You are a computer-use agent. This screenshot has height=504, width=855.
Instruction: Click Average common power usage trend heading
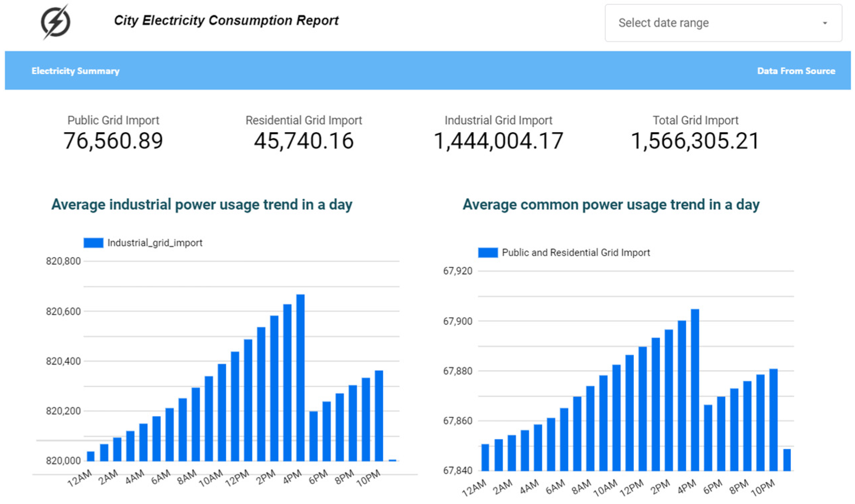pos(611,204)
